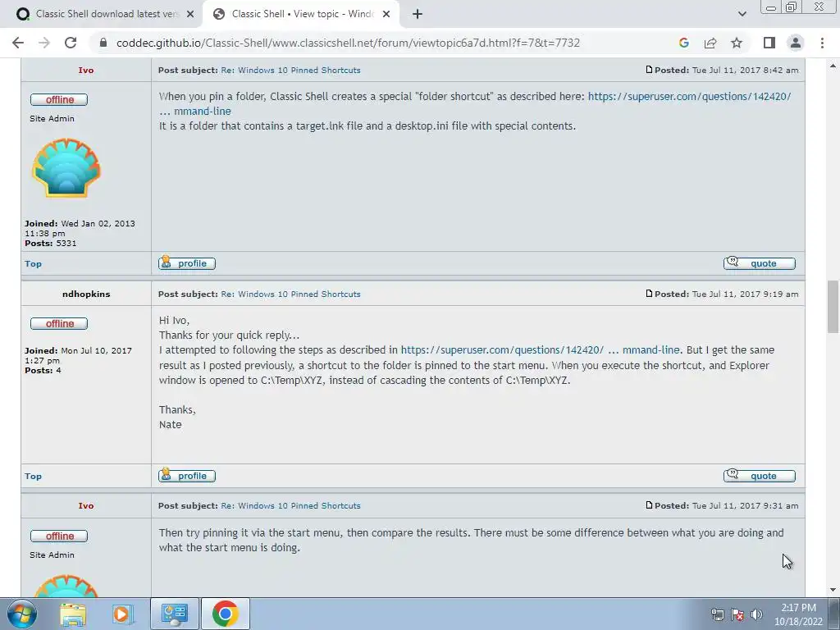This screenshot has width=840, height=630.
Task: Open the Windows Start orb
Action: (x=22, y=614)
